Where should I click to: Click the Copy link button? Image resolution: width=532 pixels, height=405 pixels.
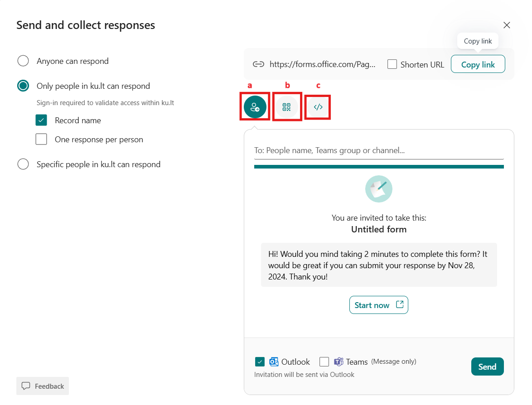point(478,64)
